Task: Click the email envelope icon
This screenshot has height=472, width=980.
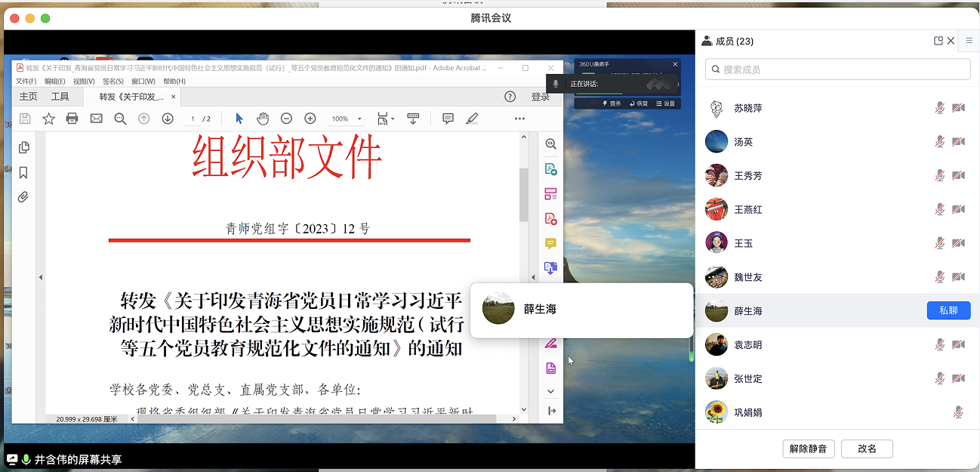Action: [x=96, y=119]
